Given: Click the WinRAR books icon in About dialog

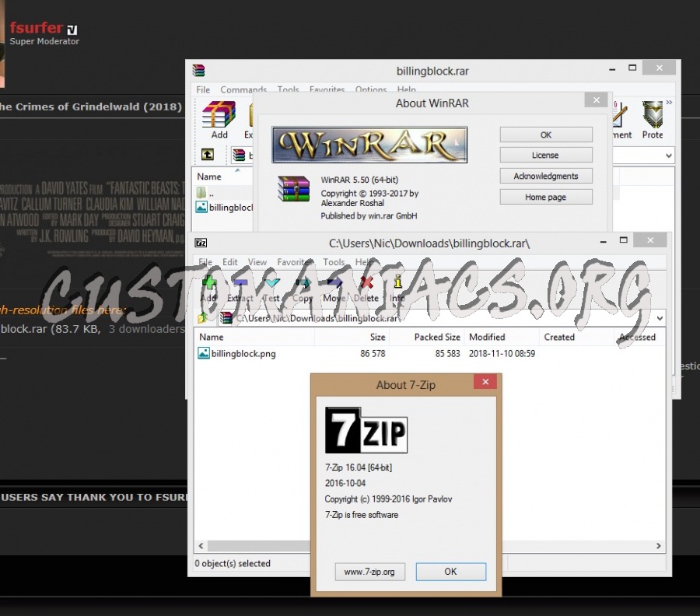Looking at the screenshot, I should [x=293, y=189].
